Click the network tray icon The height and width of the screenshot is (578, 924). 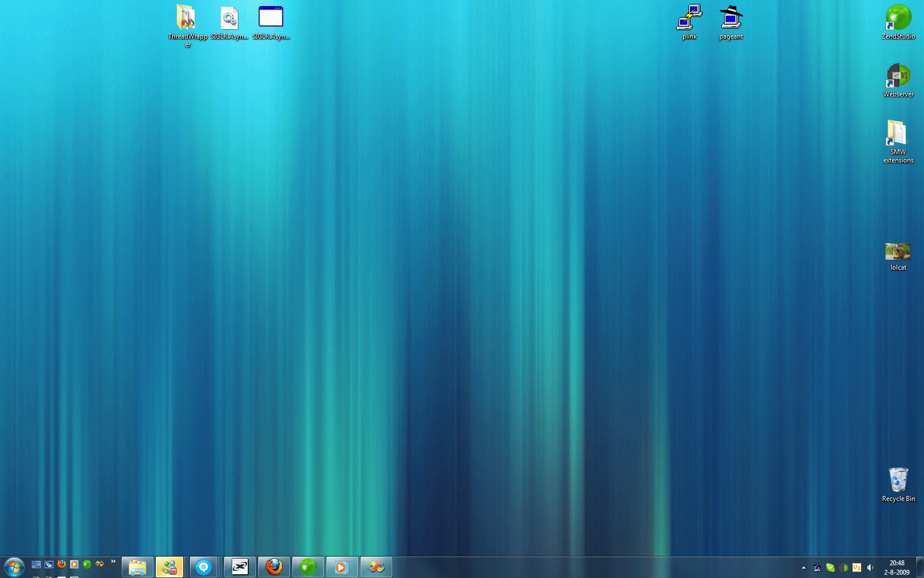817,568
